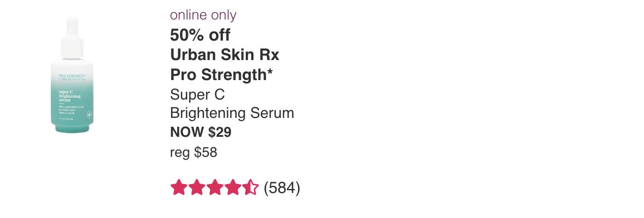Click the NOW $29 sale price
Image resolution: width=644 pixels, height=218 pixels.
[x=201, y=132]
